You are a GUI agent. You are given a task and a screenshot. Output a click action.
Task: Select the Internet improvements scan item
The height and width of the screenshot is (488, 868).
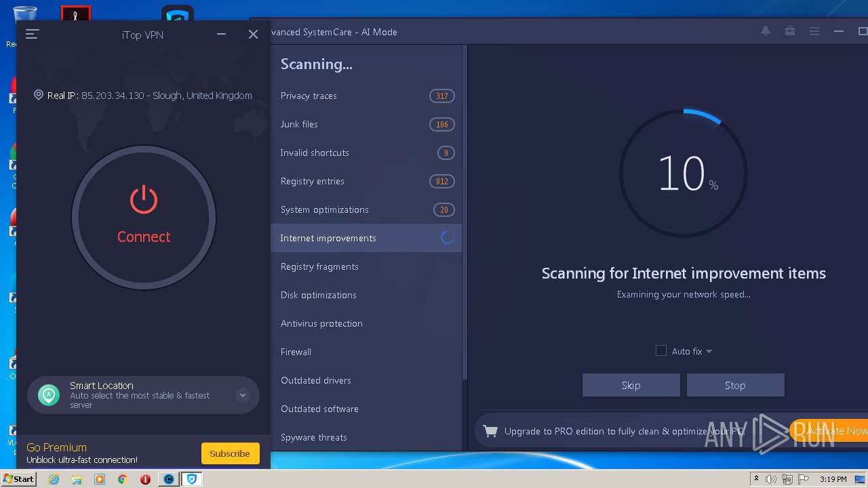[366, 238]
